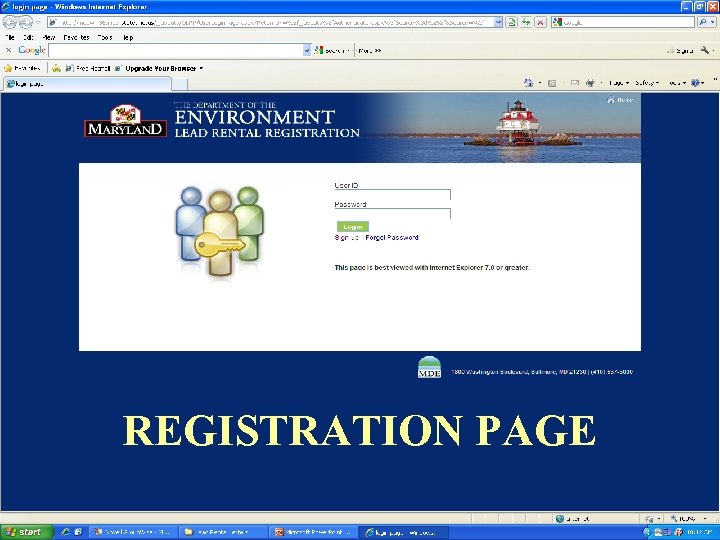Click the Password input field
The width and height of the screenshot is (720, 540).
click(393, 213)
